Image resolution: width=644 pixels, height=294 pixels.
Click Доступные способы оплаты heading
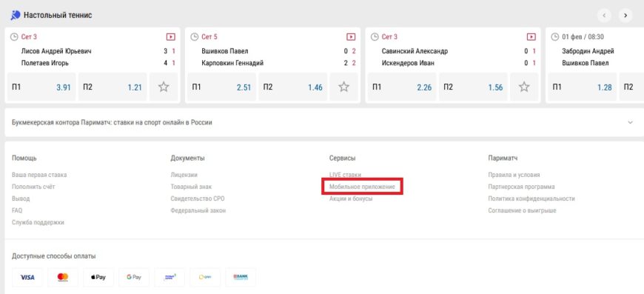(x=54, y=256)
